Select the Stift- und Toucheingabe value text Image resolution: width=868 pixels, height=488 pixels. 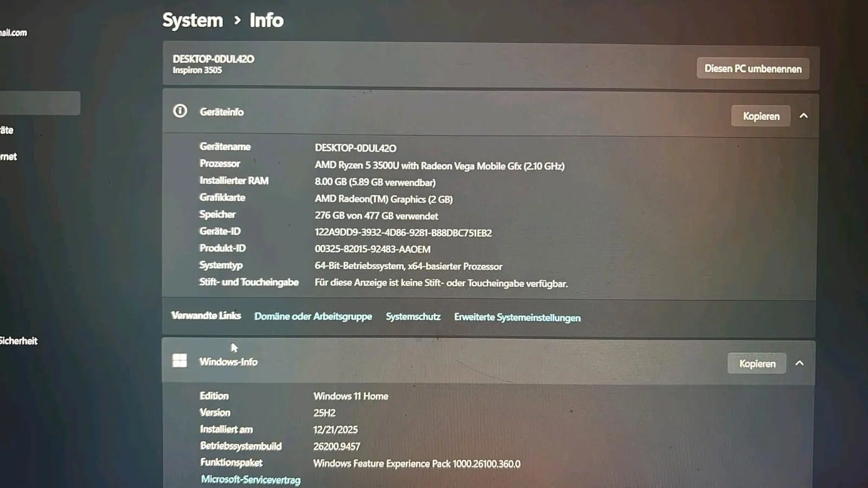[441, 283]
